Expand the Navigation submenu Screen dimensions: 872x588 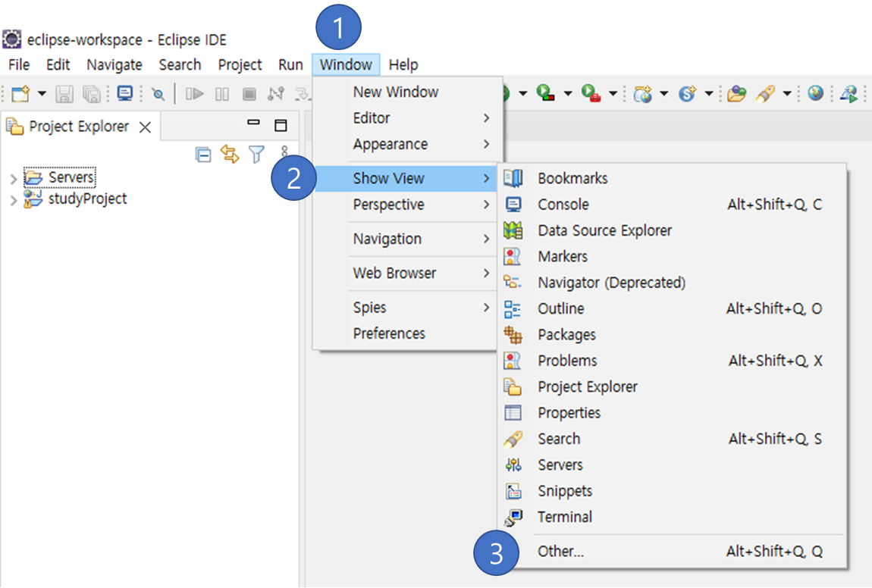(406, 239)
